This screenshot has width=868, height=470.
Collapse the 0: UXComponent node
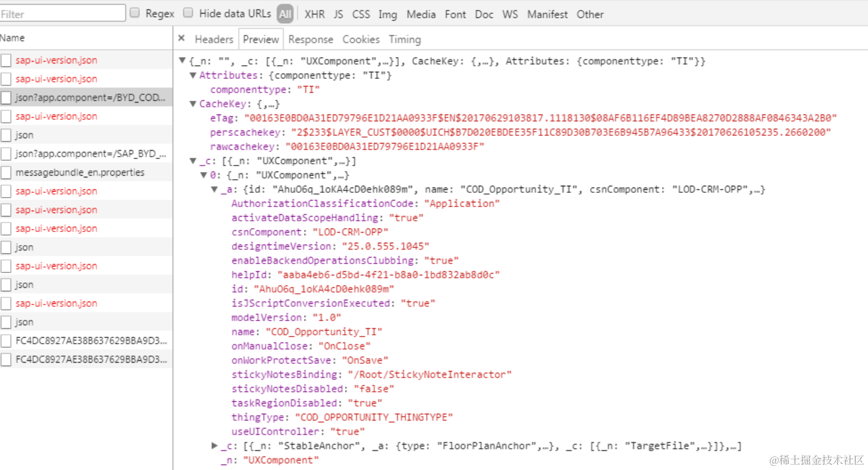tap(204, 174)
